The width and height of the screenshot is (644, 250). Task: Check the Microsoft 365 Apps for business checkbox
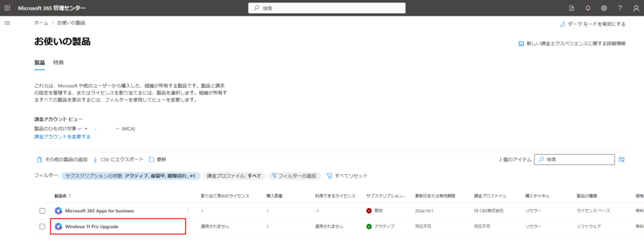point(42,210)
